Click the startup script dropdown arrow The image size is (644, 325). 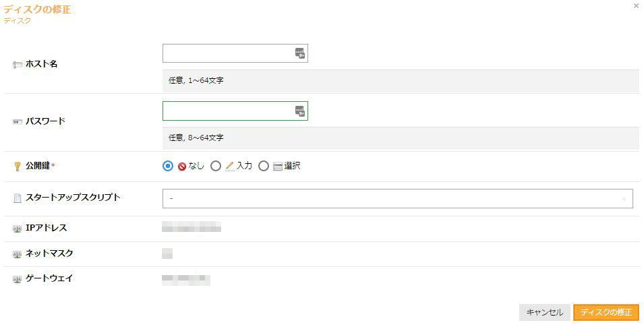coord(624,200)
